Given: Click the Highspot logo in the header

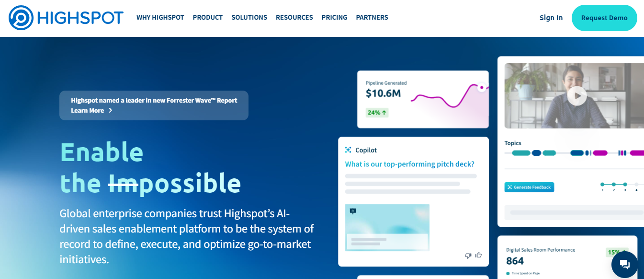Looking at the screenshot, I should pyautogui.click(x=66, y=18).
